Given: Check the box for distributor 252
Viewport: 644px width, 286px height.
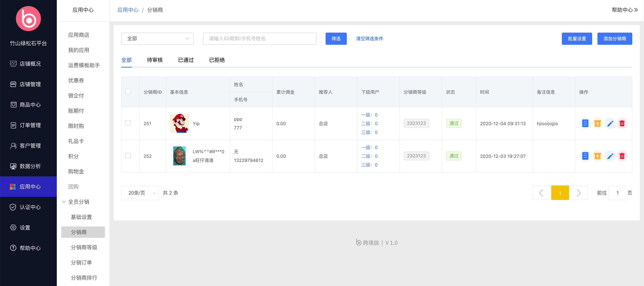Looking at the screenshot, I should pyautogui.click(x=128, y=156).
